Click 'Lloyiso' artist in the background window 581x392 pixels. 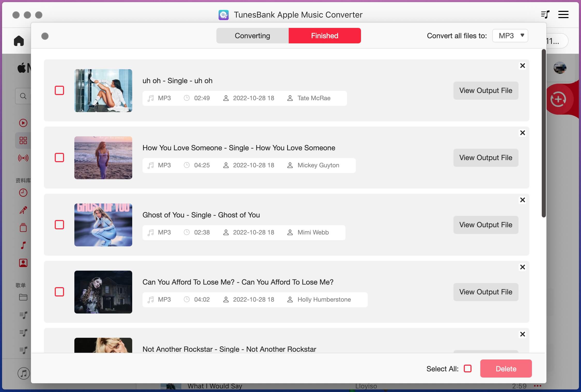366,386
